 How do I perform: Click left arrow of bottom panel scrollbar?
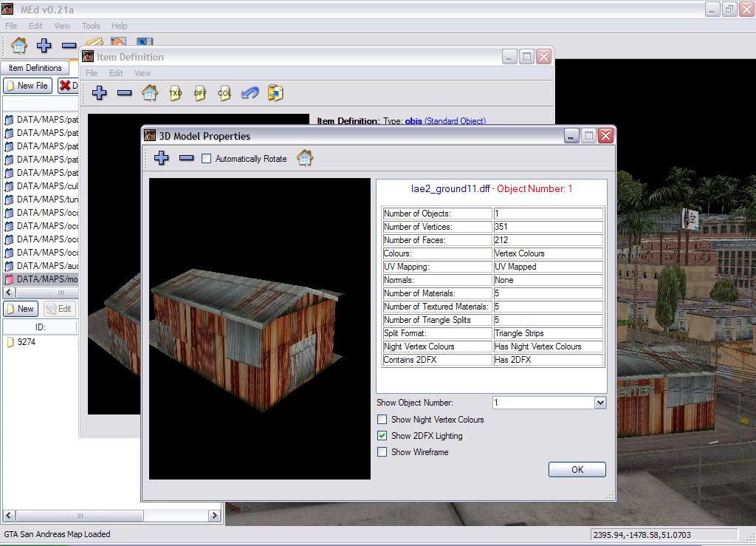9,516
